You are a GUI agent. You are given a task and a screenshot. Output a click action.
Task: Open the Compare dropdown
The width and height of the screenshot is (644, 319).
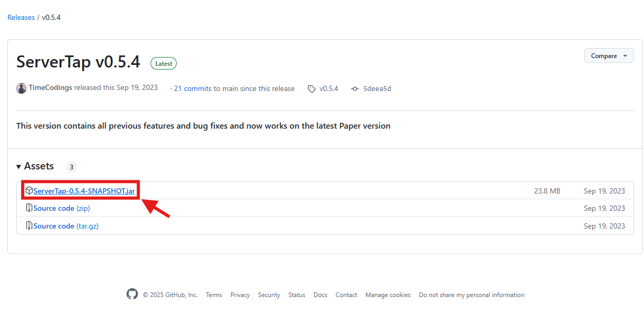608,56
